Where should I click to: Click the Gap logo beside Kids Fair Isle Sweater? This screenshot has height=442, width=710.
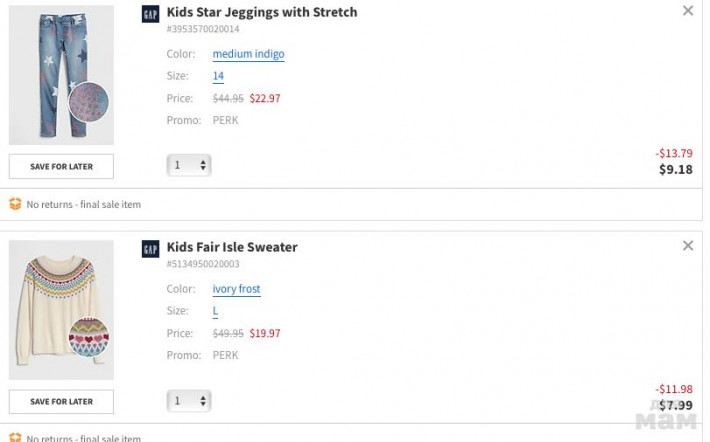point(150,248)
